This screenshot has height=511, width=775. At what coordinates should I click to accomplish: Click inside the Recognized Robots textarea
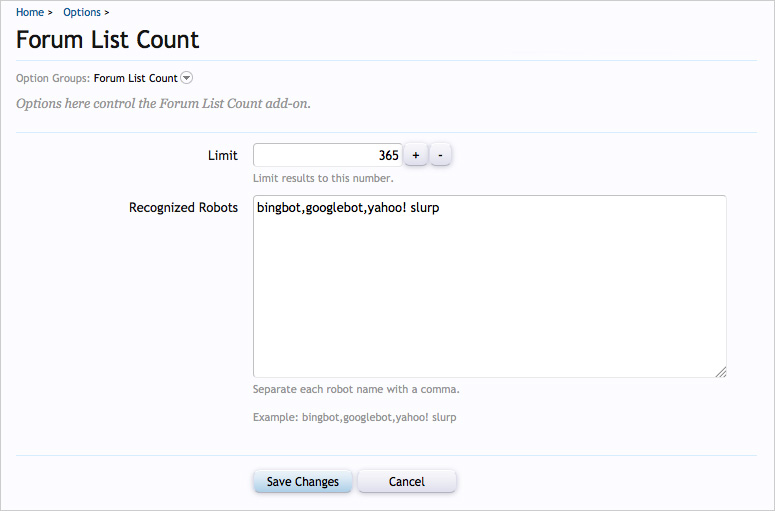point(489,286)
